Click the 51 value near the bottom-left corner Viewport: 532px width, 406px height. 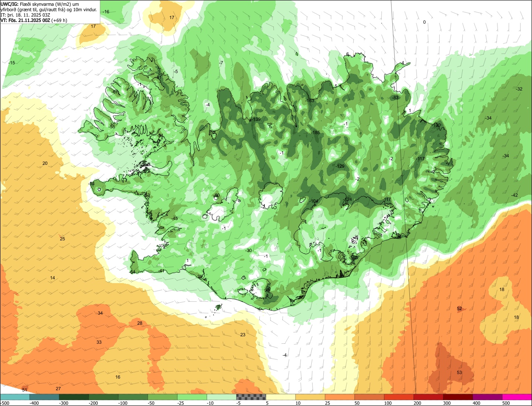click(25, 390)
